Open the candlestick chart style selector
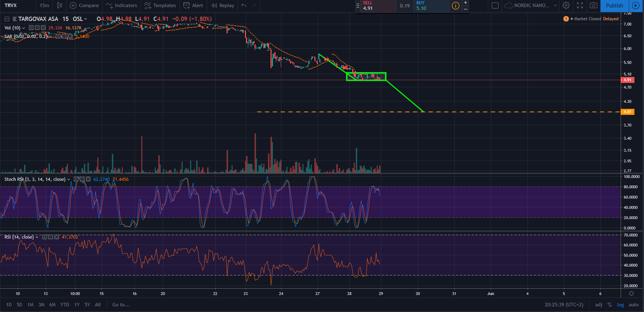The height and width of the screenshot is (312, 644). coord(59,5)
